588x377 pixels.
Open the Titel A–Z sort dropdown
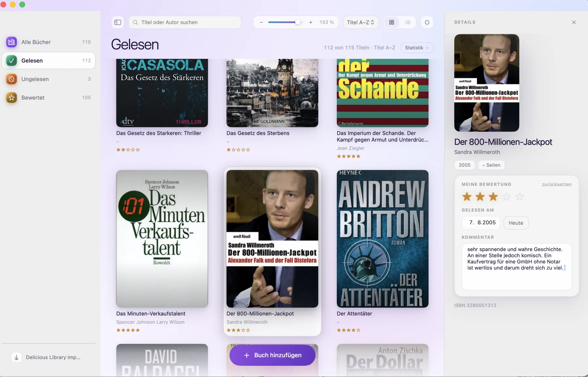pyautogui.click(x=361, y=22)
